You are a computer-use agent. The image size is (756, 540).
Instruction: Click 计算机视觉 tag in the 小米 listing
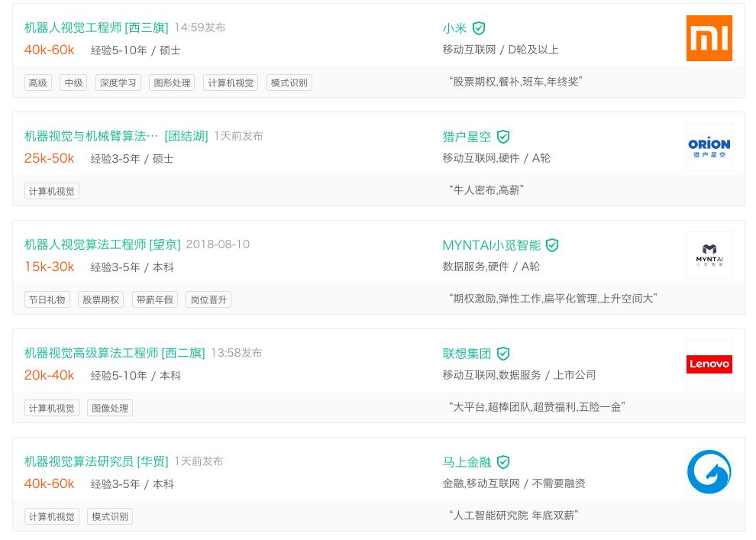(231, 83)
